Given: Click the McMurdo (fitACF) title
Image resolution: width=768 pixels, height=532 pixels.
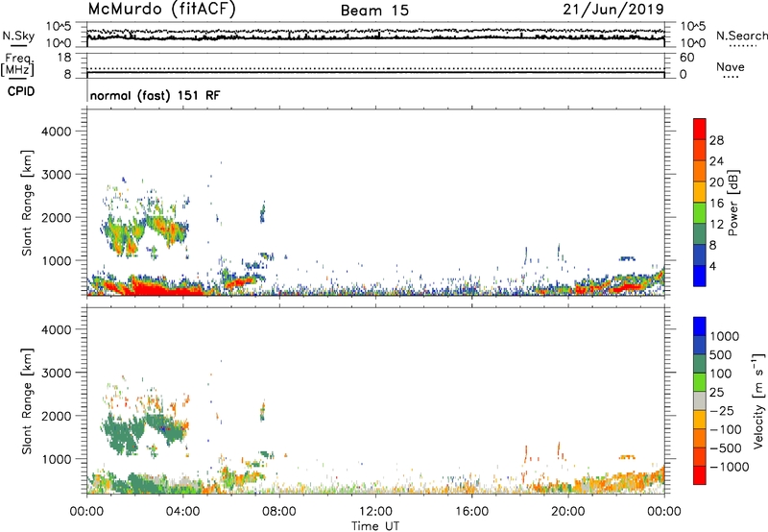Looking at the screenshot, I should [x=161, y=10].
